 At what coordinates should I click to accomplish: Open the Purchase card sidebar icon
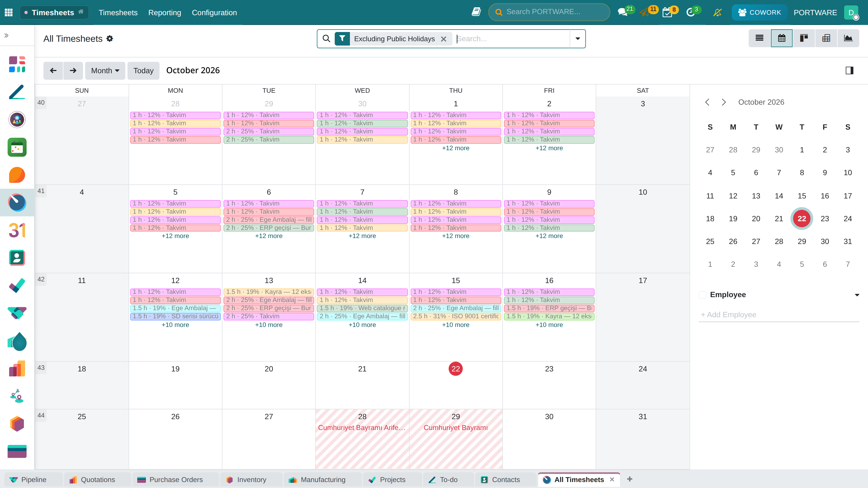[x=17, y=451]
